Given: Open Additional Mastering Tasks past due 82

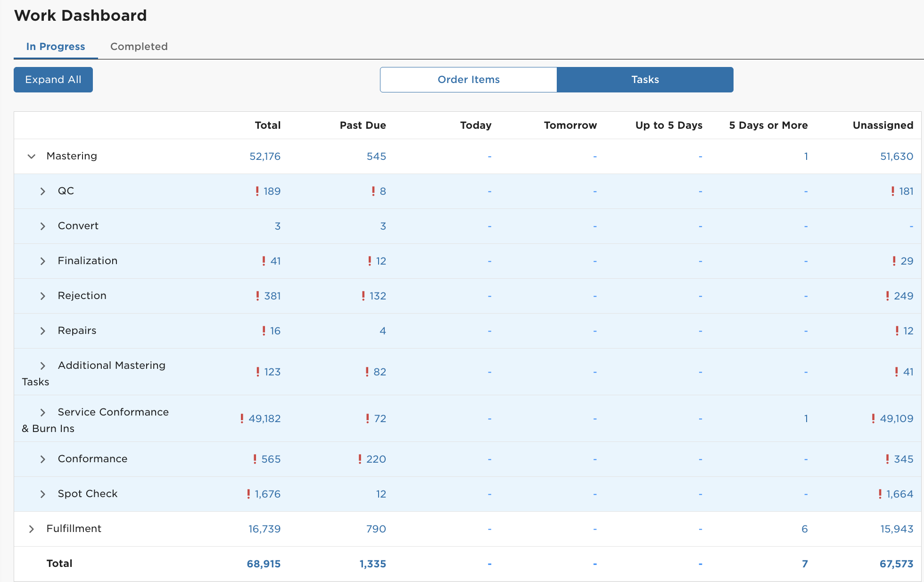Looking at the screenshot, I should coord(379,372).
